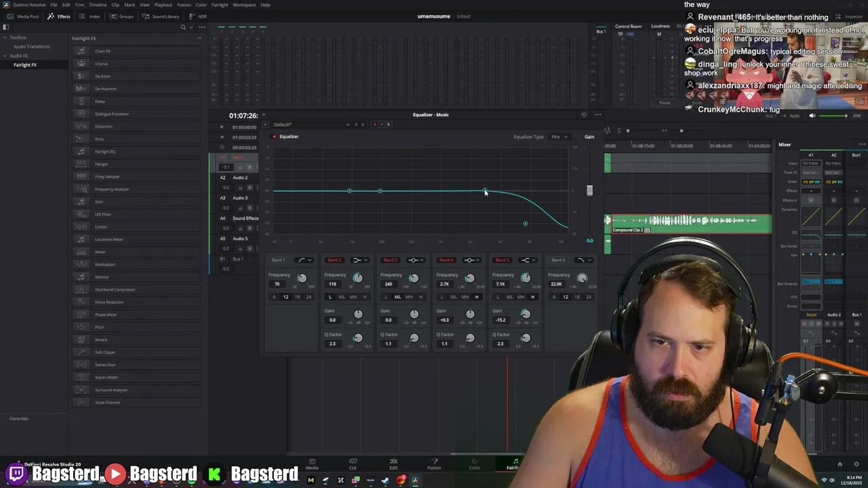Open the ADR panel
Image resolution: width=868 pixels, height=488 pixels.
(x=198, y=16)
